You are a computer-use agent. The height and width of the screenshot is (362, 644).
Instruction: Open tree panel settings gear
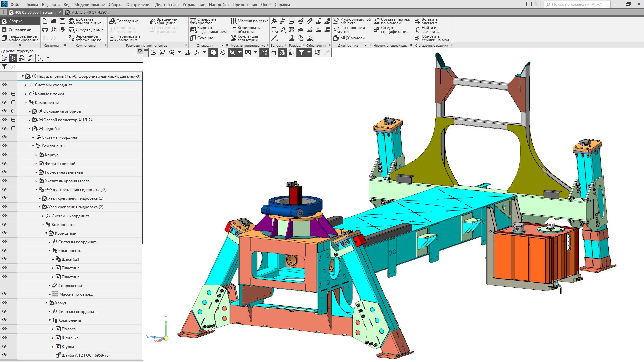coord(140,51)
